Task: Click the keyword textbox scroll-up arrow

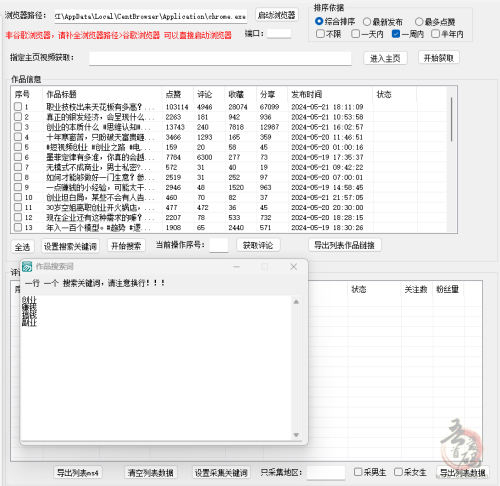Action: click(296, 302)
